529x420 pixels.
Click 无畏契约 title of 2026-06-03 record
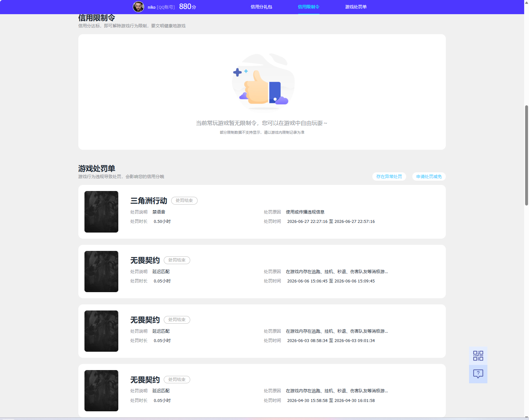pos(145,320)
